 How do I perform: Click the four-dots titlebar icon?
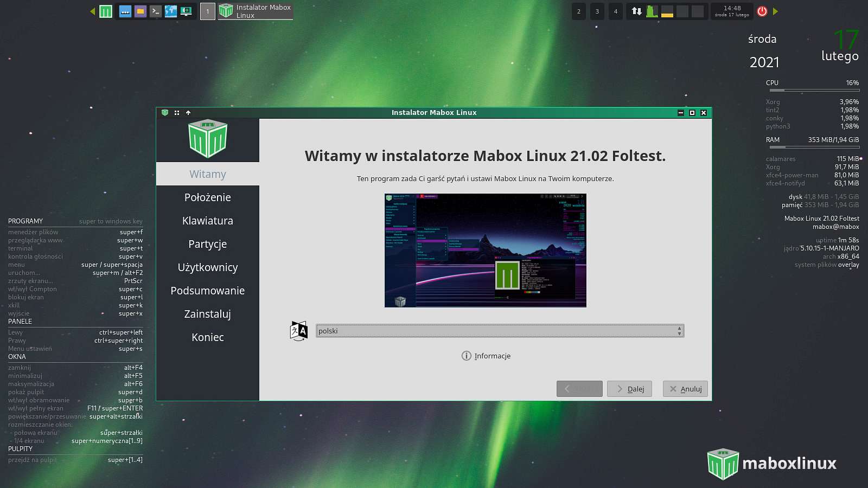177,113
